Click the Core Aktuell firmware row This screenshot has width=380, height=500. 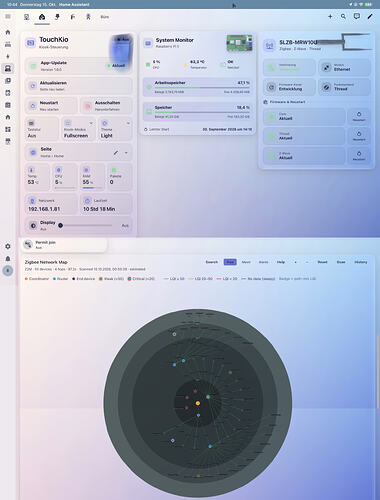[x=304, y=116]
